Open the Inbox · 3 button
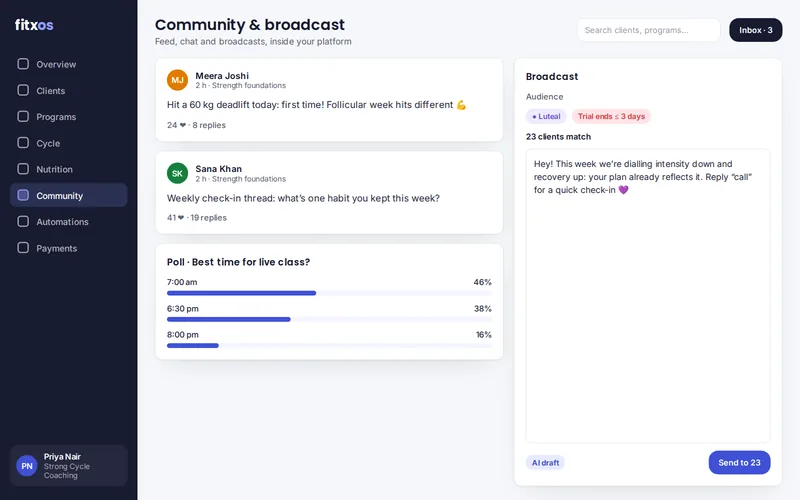The image size is (800, 500). (756, 30)
